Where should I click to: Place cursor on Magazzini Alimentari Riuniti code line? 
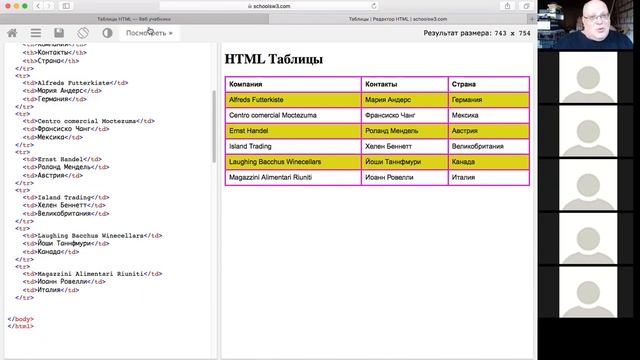click(92, 274)
